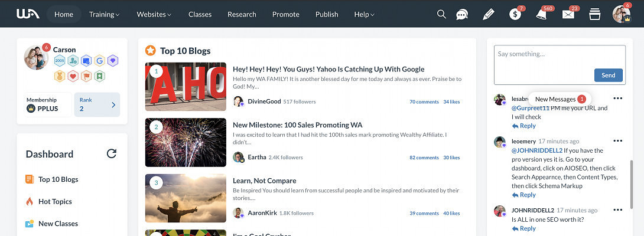Click the Wealthy Affiliate logo
Viewport: 644px width, 236px height.
[x=28, y=14]
